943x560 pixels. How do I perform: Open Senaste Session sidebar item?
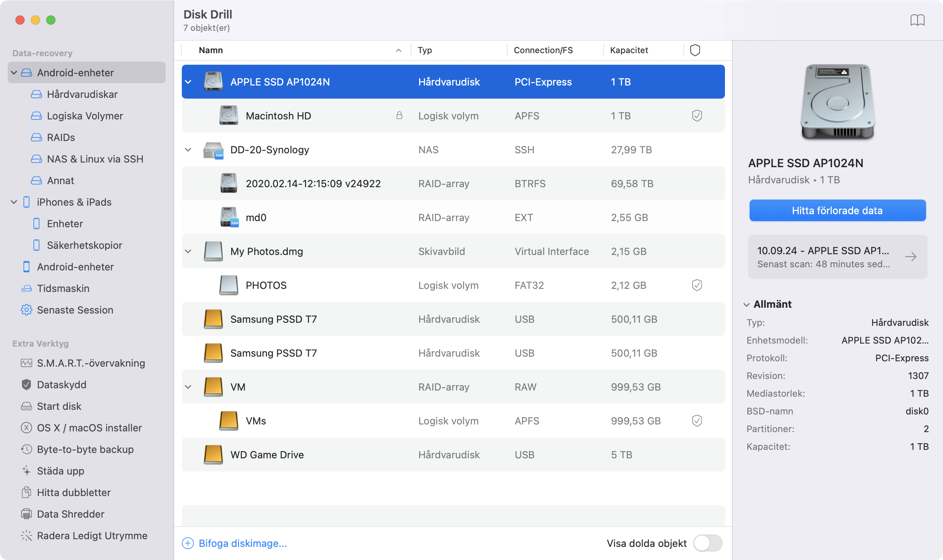coord(75,309)
